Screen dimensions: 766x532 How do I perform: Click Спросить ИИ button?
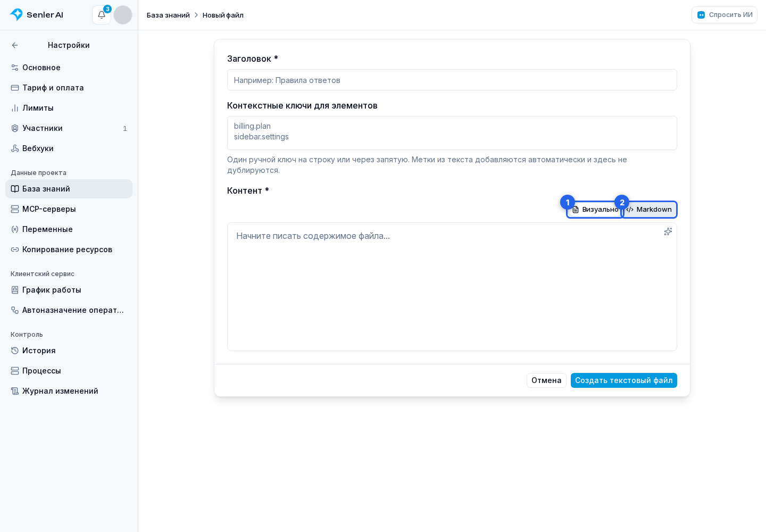[x=725, y=15]
